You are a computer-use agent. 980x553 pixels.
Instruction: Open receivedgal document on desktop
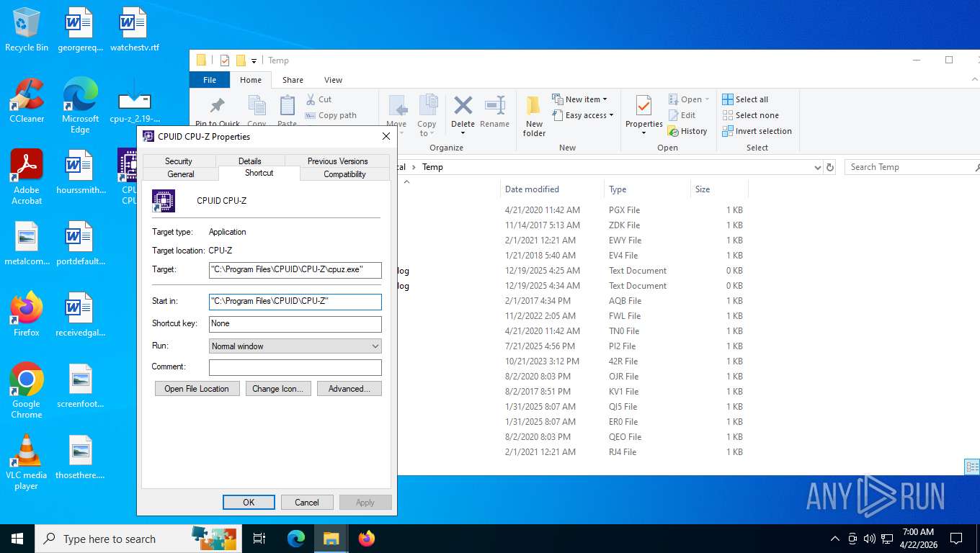80,314
